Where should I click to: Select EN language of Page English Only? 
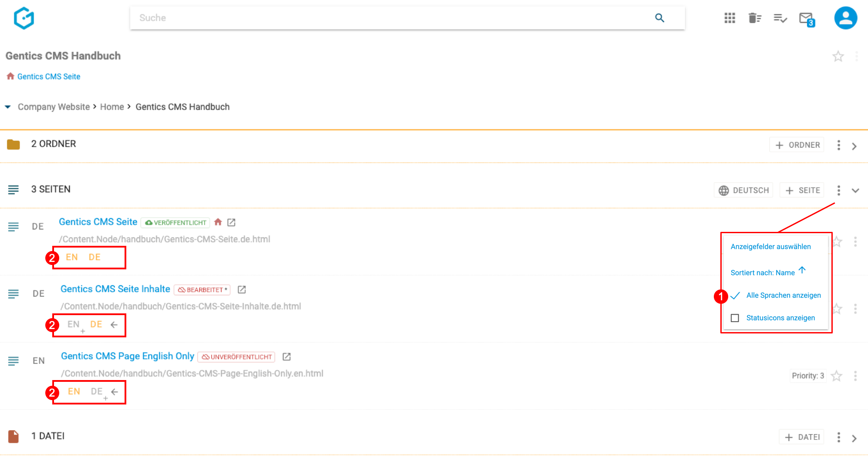coord(74,391)
